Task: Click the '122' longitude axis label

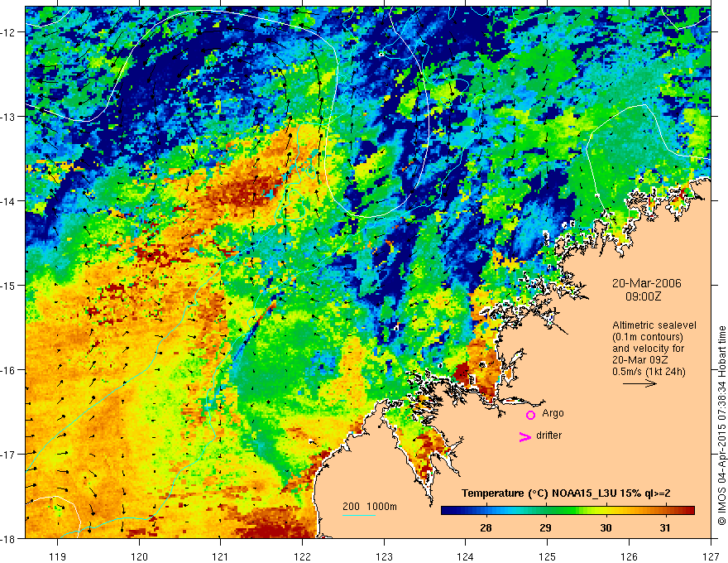Action: 302,556
